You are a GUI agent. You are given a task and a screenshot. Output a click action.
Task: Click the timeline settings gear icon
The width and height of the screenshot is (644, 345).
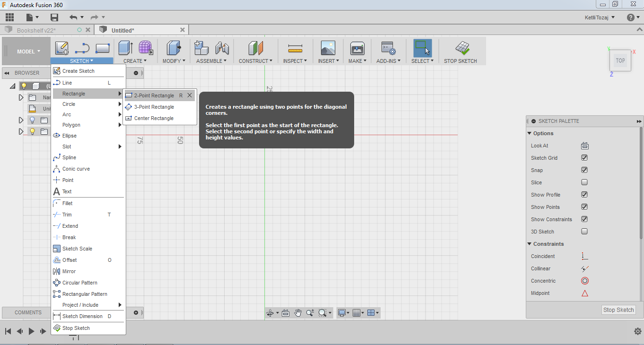pyautogui.click(x=637, y=331)
